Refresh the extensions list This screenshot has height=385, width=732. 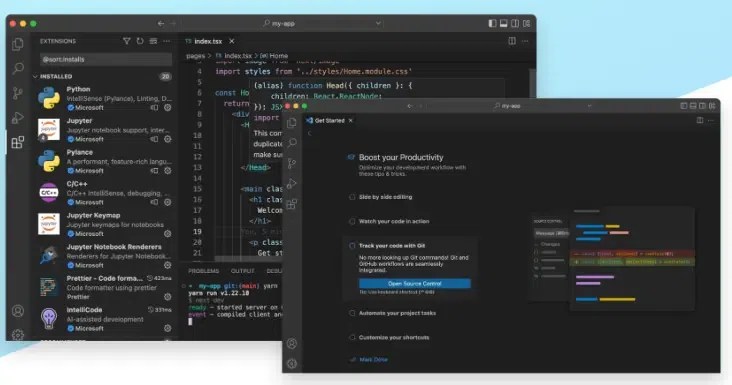point(140,41)
